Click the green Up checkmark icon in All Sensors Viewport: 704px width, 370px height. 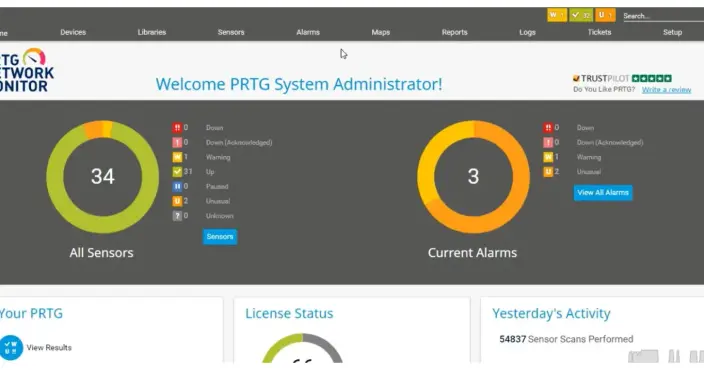pos(177,172)
